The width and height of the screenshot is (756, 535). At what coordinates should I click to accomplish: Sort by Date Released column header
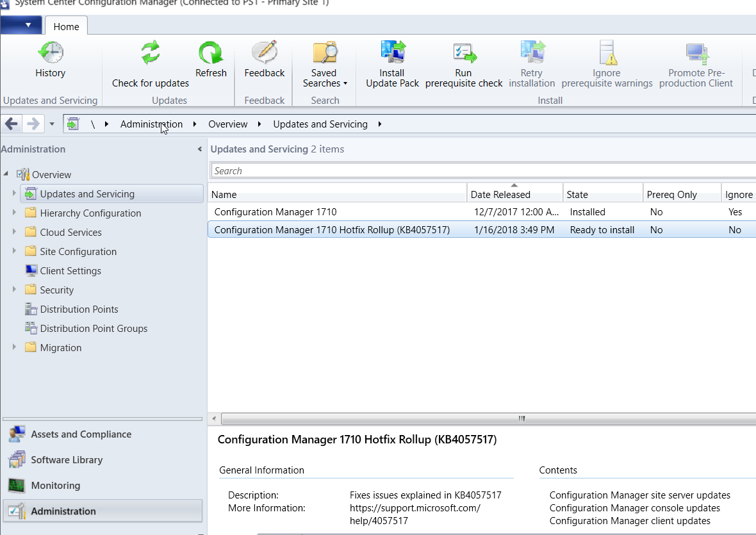click(515, 194)
